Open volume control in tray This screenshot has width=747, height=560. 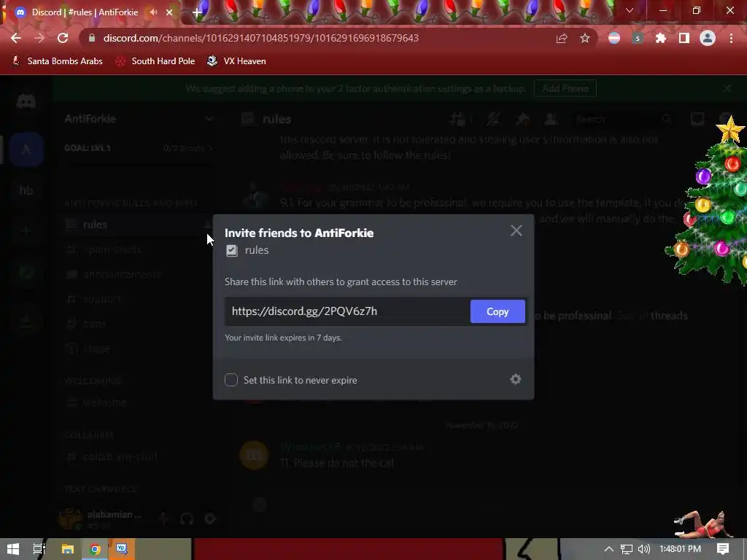(643, 549)
